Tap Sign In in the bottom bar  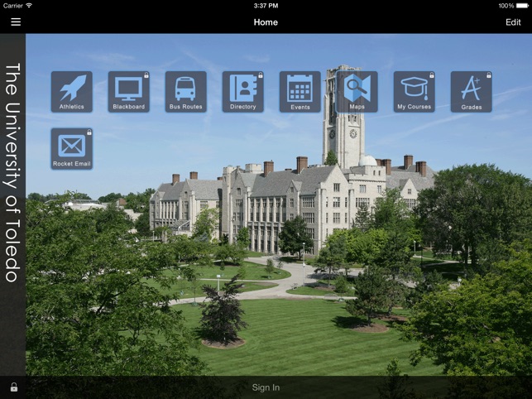pos(266,387)
